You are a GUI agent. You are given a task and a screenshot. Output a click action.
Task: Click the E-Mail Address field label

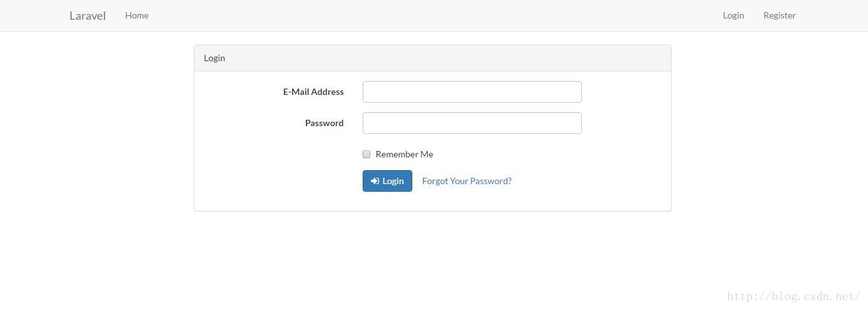pos(314,92)
